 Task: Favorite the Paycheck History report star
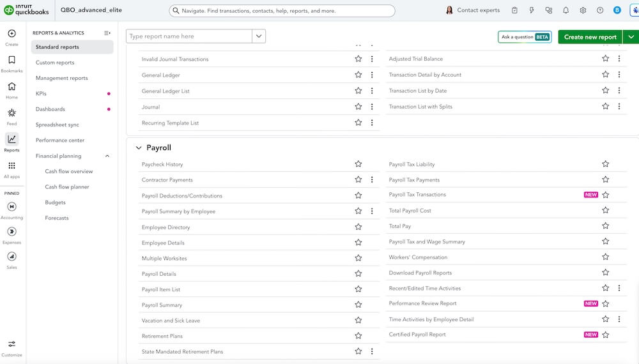click(x=358, y=164)
